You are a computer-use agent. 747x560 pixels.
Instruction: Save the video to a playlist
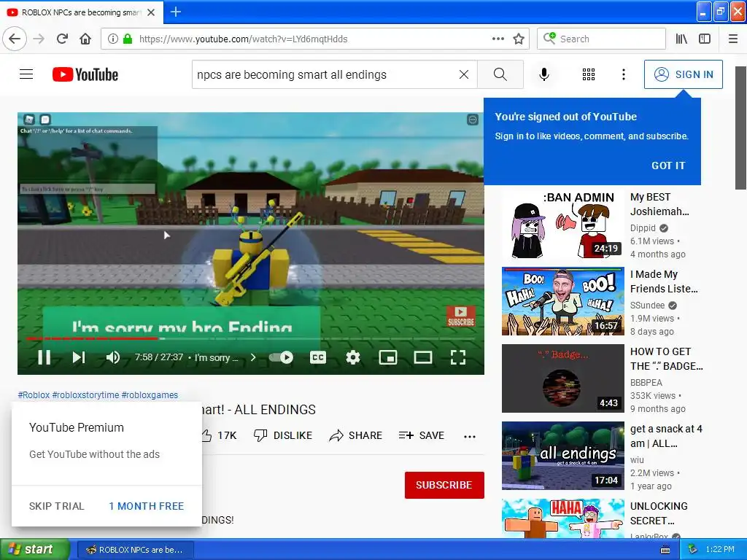422,435
